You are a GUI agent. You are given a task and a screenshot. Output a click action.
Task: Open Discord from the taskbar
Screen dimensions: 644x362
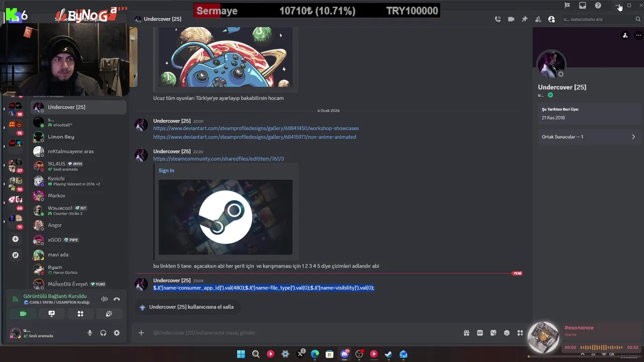coord(345,354)
